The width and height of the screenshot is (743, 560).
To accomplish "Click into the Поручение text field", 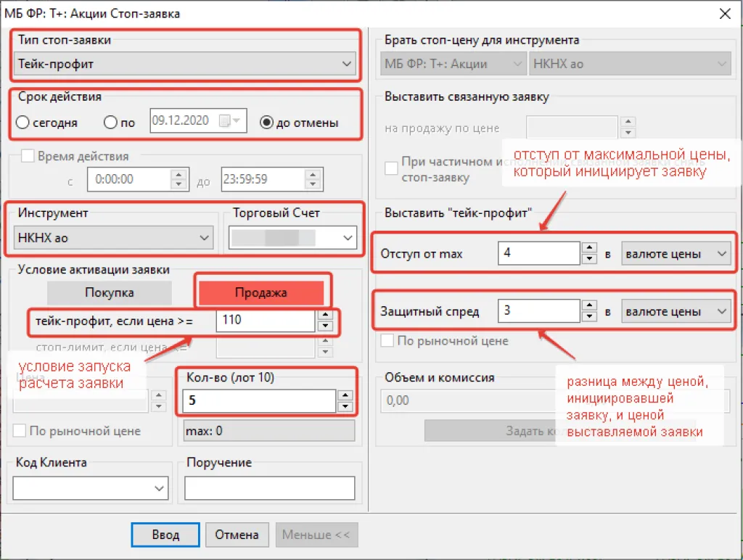I will (269, 488).
